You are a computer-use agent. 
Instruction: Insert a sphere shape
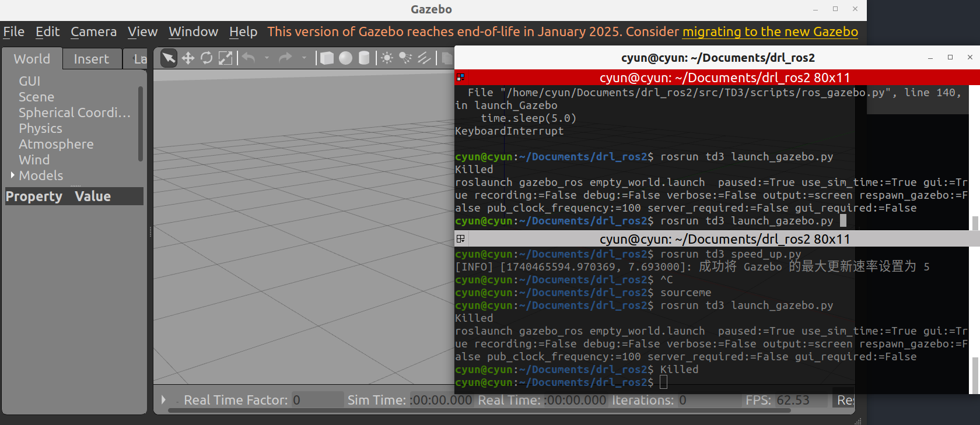[x=346, y=58]
